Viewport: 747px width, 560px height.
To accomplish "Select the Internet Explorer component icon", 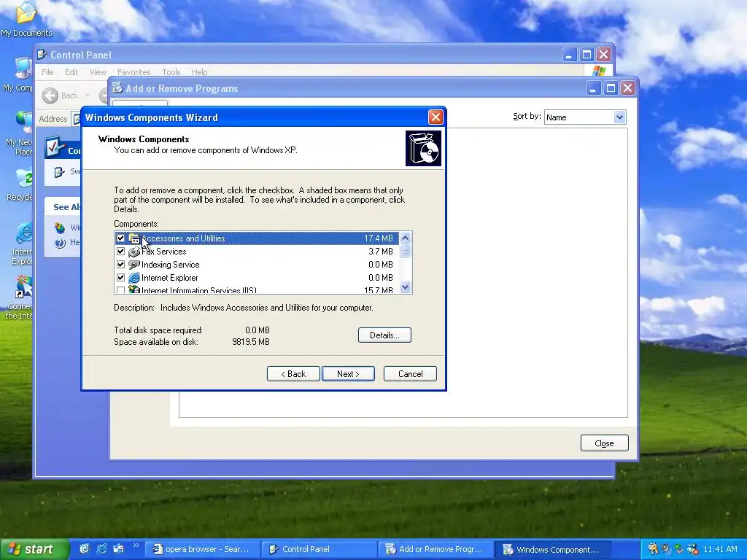I will pos(134,278).
